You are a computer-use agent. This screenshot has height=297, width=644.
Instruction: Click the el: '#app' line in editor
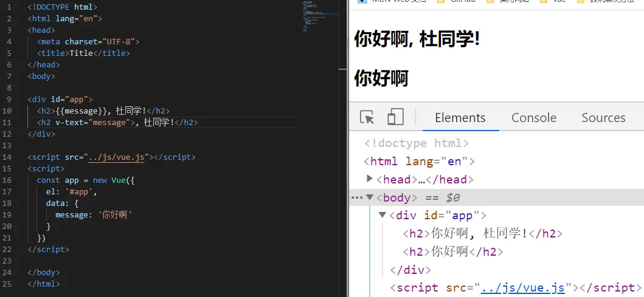tap(72, 191)
